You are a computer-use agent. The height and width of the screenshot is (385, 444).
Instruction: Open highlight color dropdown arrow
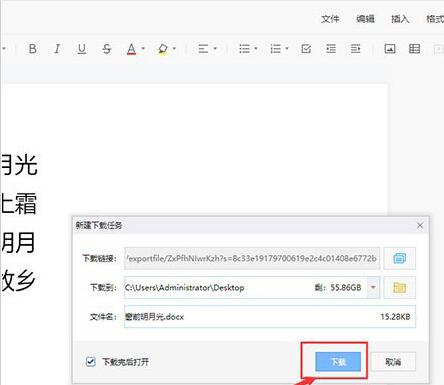(x=174, y=49)
